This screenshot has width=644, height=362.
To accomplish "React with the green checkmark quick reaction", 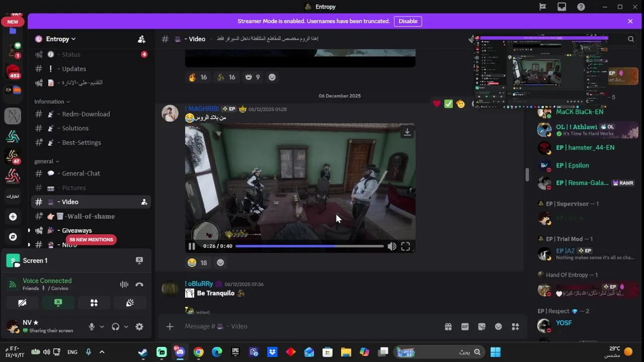I will click(448, 104).
